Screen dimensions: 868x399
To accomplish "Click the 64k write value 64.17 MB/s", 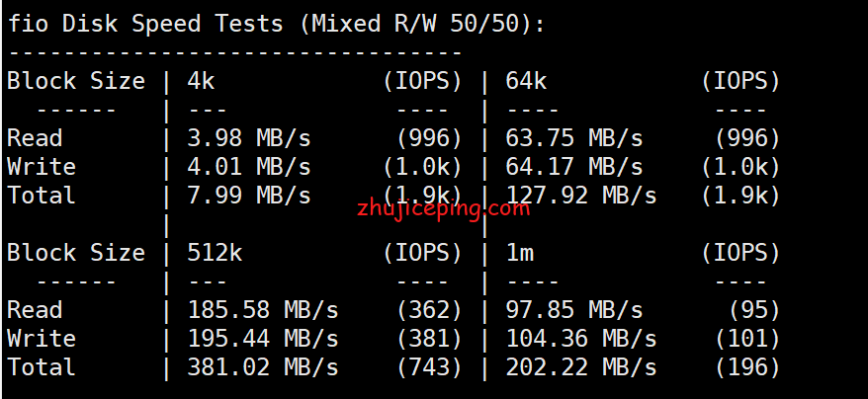I will pos(574,167).
